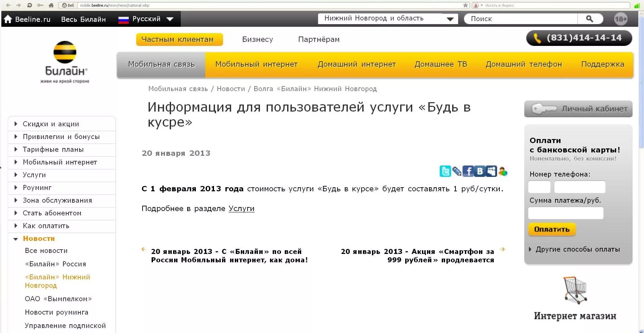The width and height of the screenshot is (644, 333).
Task: Open the Домашнее ТВ menu item
Action: click(441, 64)
